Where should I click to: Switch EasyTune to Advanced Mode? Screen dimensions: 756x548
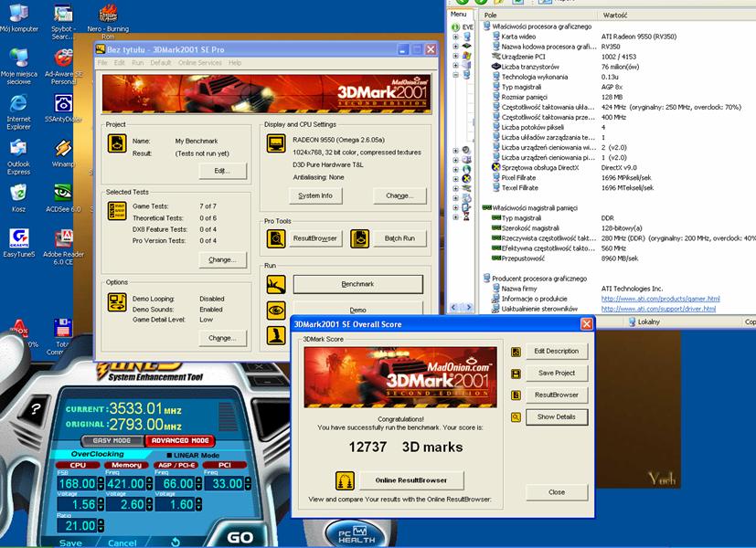(180, 440)
